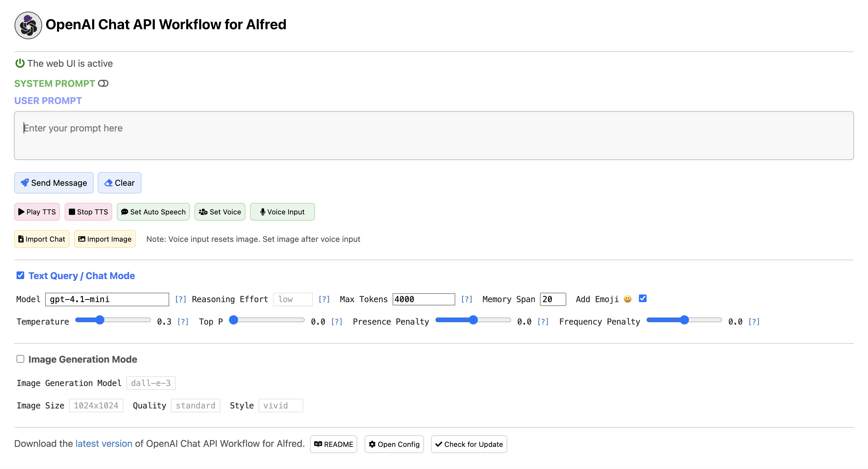Click the Set Auto Speech button
The image size is (868, 469).
(x=153, y=212)
